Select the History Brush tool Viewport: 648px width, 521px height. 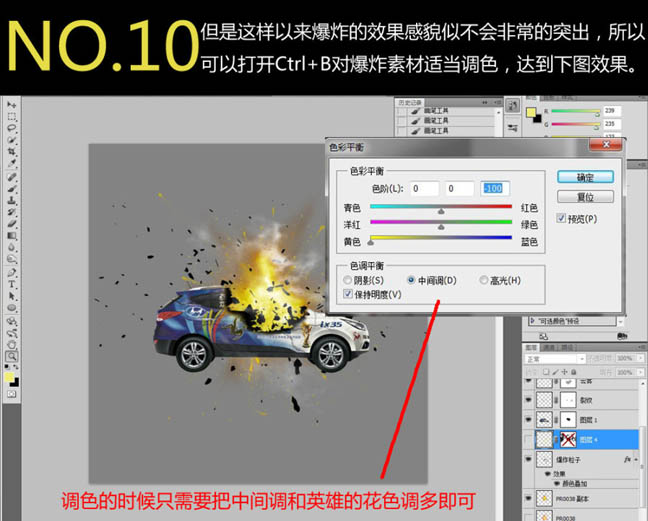[x=12, y=212]
